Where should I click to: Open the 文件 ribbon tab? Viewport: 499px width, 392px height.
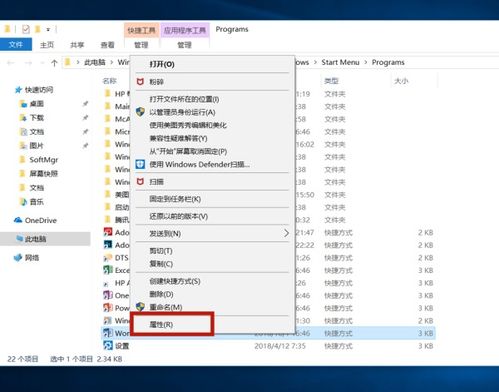(16, 45)
